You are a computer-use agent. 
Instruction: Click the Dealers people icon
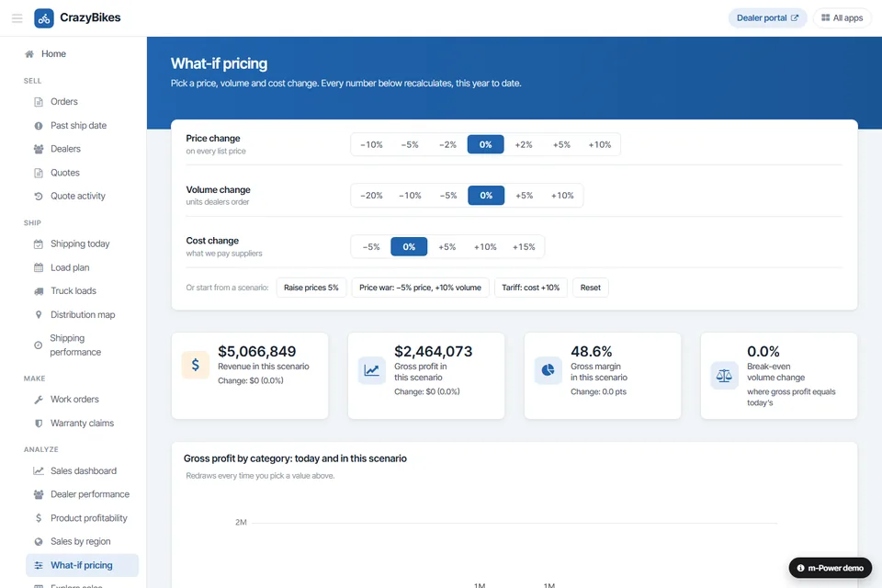coord(39,149)
